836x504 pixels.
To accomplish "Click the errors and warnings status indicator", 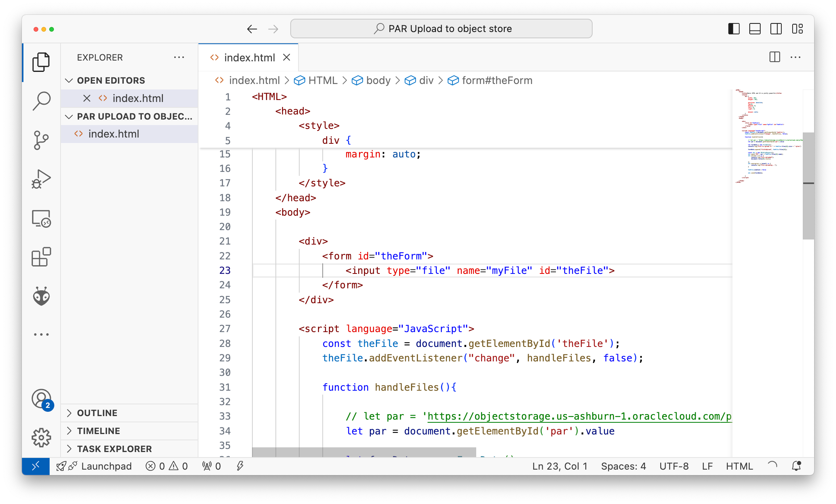I will coord(166,466).
